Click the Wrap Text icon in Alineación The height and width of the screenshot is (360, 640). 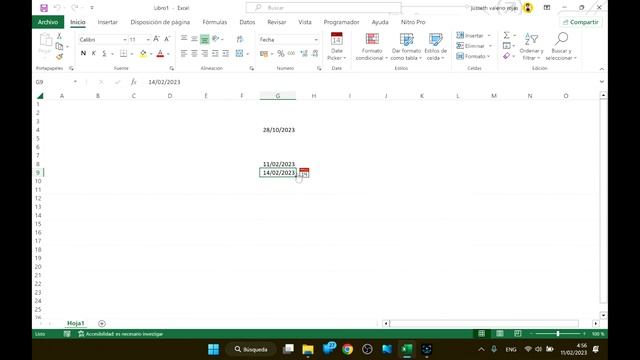(x=240, y=39)
